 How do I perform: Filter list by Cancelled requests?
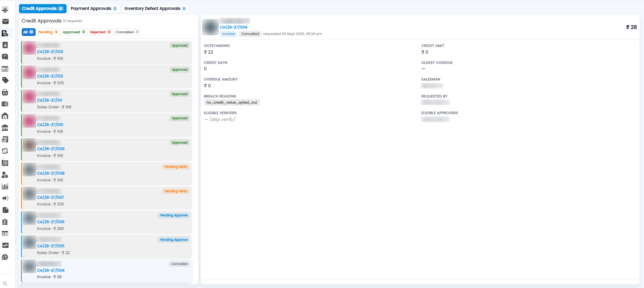click(127, 32)
